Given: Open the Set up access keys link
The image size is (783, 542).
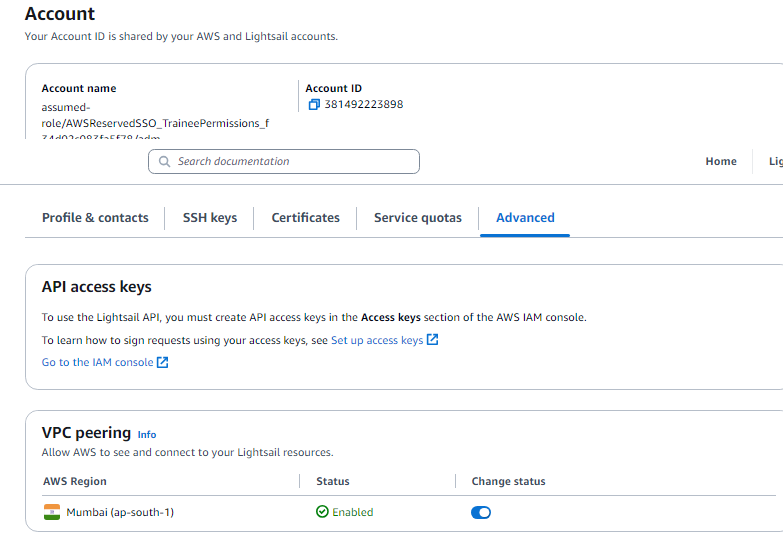Looking at the screenshot, I should tap(377, 340).
